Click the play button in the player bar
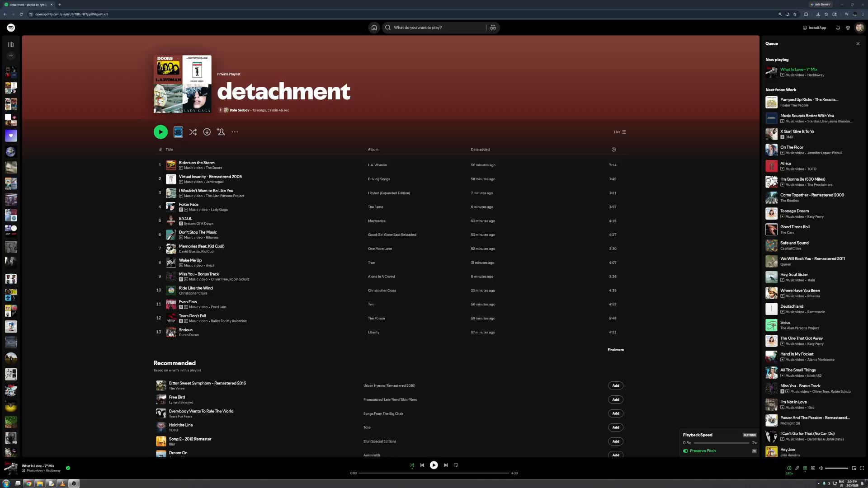 pyautogui.click(x=434, y=465)
